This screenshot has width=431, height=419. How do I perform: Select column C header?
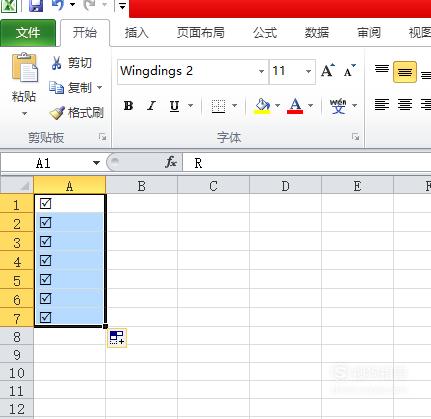[x=213, y=186]
